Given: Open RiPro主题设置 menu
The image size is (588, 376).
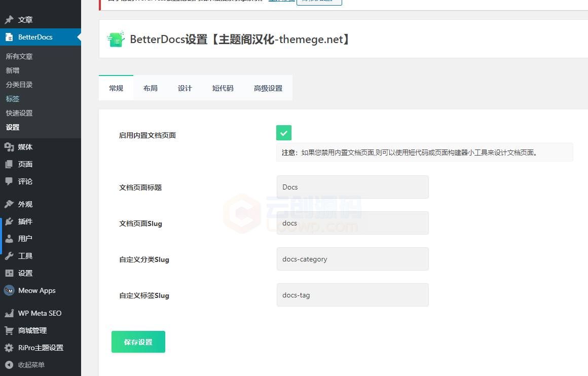Looking at the screenshot, I should coord(41,348).
